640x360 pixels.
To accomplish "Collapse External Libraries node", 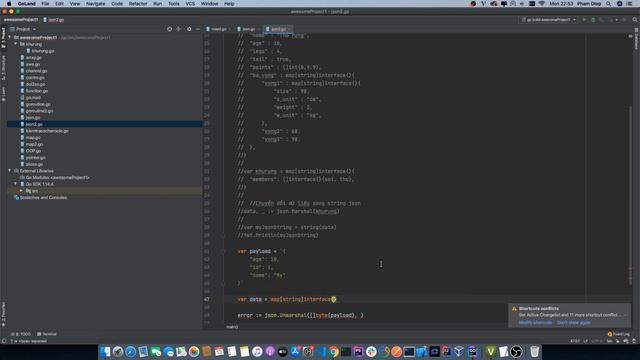I will click(x=10, y=171).
